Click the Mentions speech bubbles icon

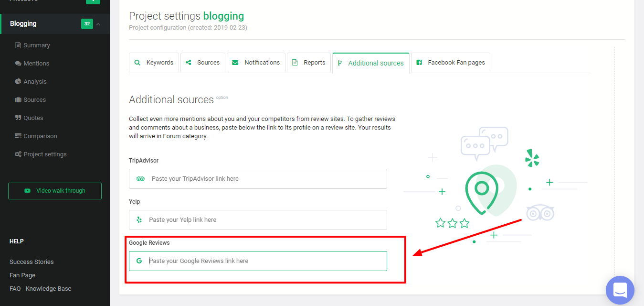tap(18, 64)
